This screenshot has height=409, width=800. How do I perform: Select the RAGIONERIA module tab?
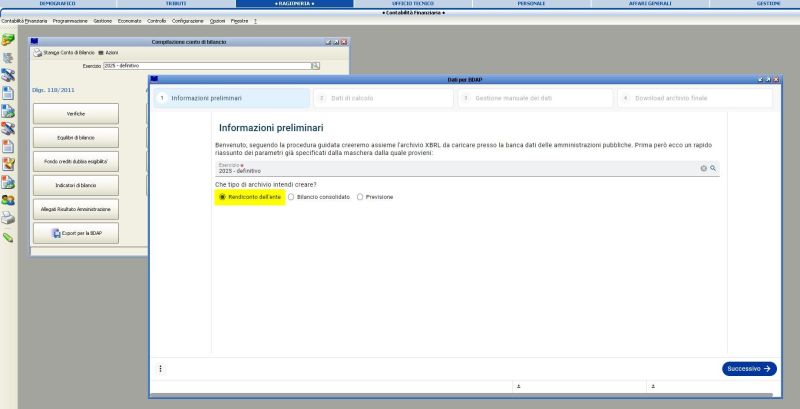[294, 4]
